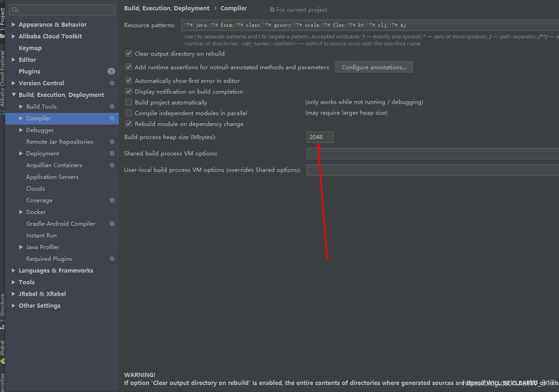Toggle Rebuild module on dependency change
The image size is (559, 392).
[x=129, y=124]
